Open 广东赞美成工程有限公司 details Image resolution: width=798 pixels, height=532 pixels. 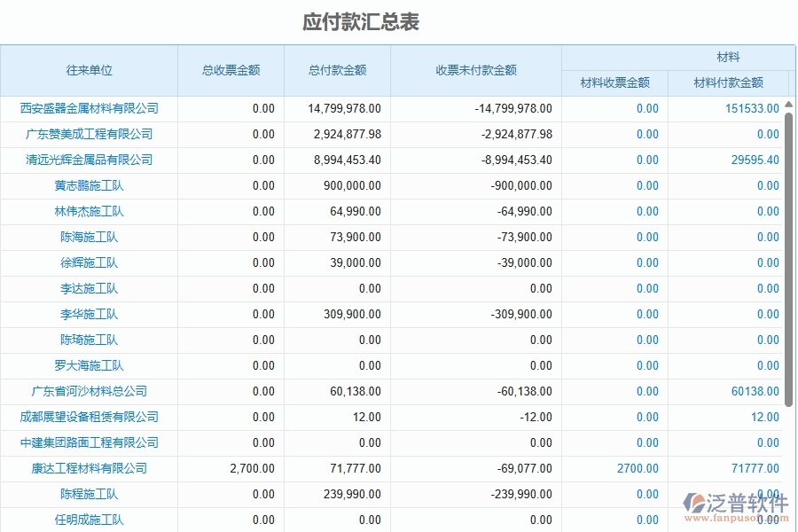[88, 134]
